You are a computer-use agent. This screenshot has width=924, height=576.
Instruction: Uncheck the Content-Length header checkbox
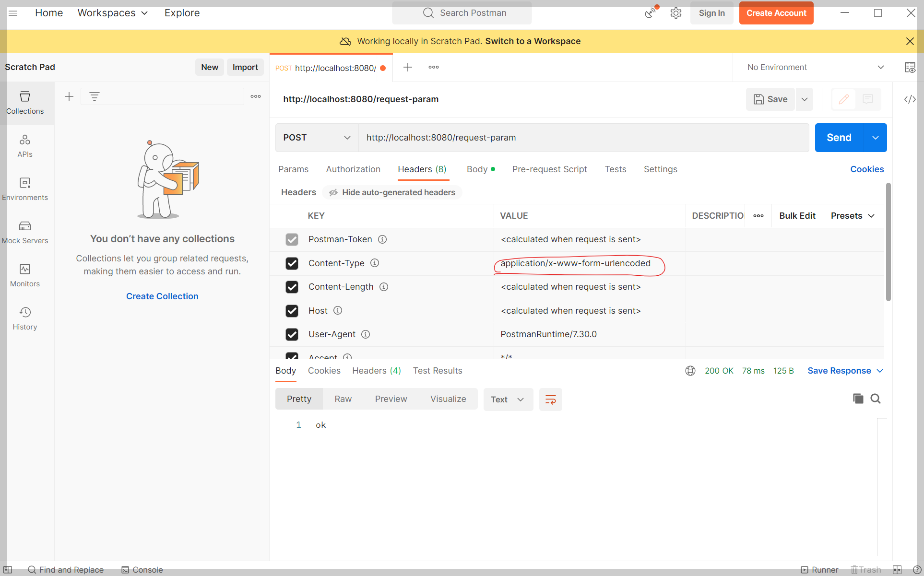(x=292, y=287)
